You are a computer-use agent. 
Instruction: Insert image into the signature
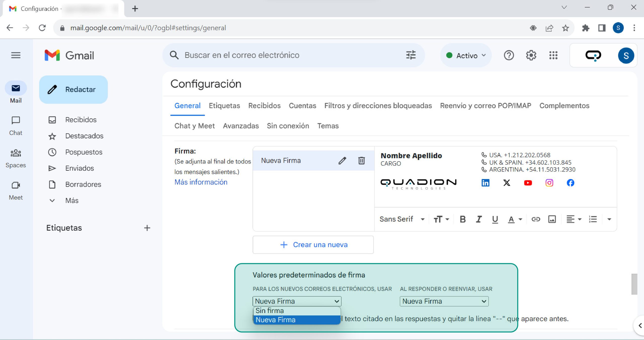[x=552, y=219]
